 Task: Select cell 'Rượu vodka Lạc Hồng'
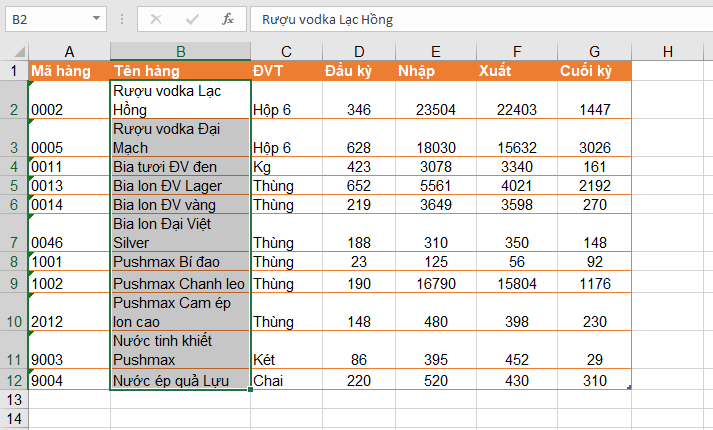click(x=181, y=100)
